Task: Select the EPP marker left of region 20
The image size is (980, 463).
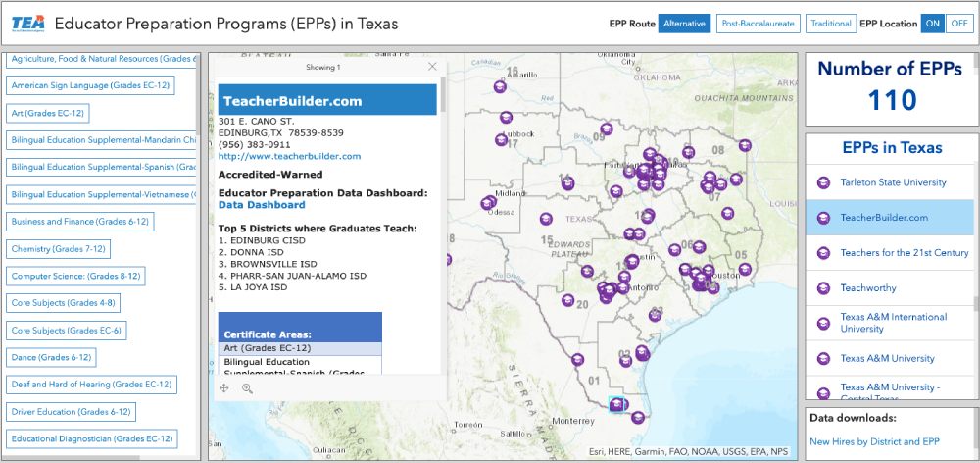Action: [x=567, y=300]
